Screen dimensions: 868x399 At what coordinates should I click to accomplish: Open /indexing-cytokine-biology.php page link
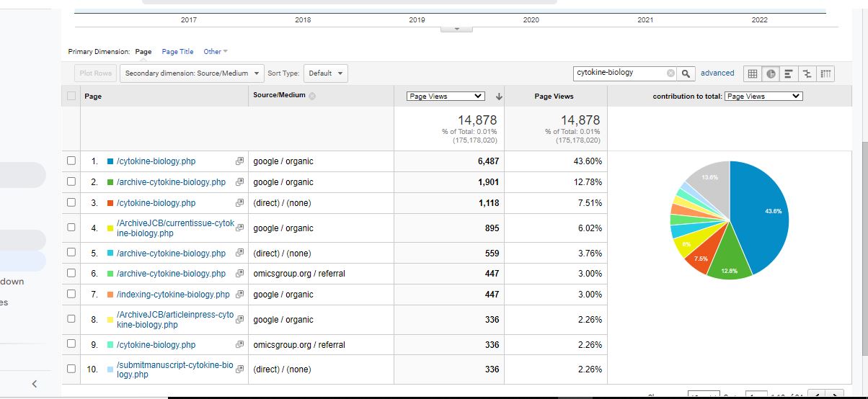[x=173, y=295]
